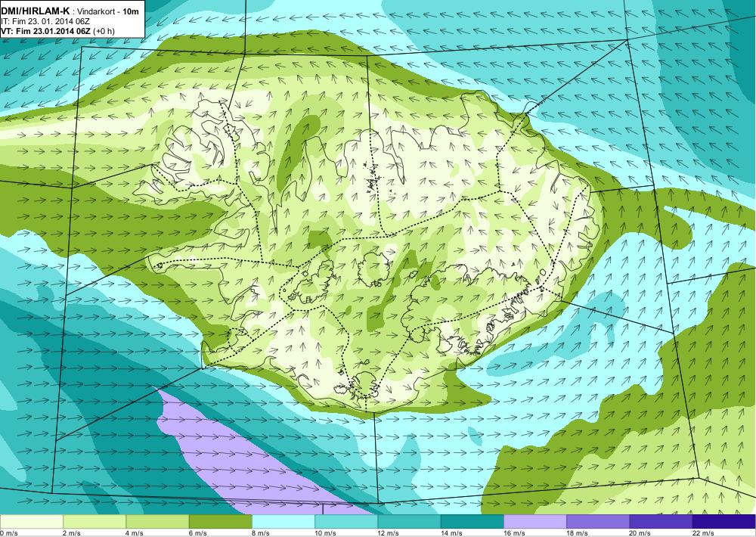Click the '6 m/s' legend label
Viewport: 756px width, 537px height.
pyautogui.click(x=197, y=533)
